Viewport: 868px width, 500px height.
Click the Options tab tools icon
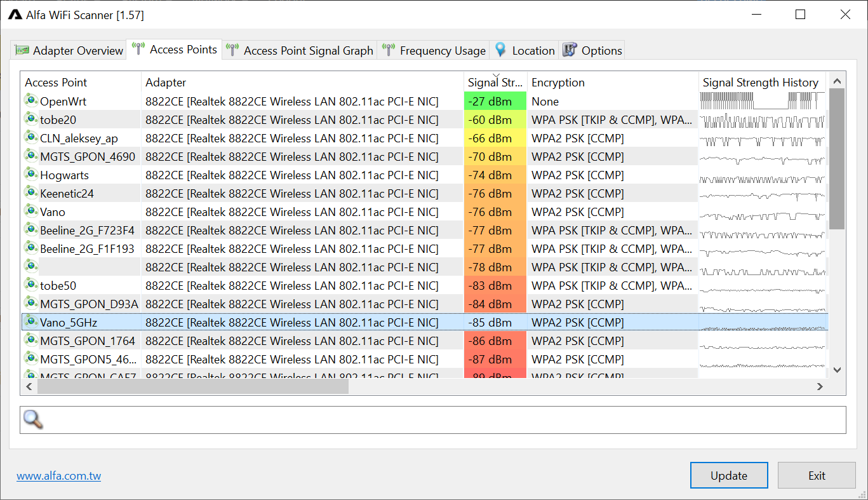pos(570,50)
